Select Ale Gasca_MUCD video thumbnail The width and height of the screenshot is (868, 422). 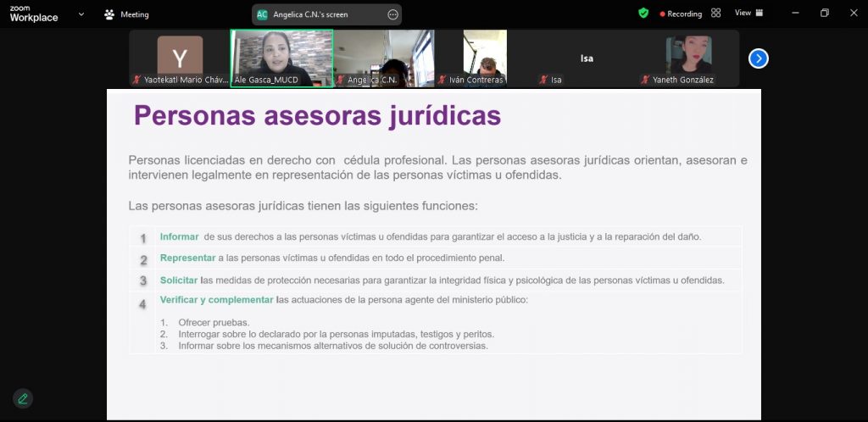[281, 58]
